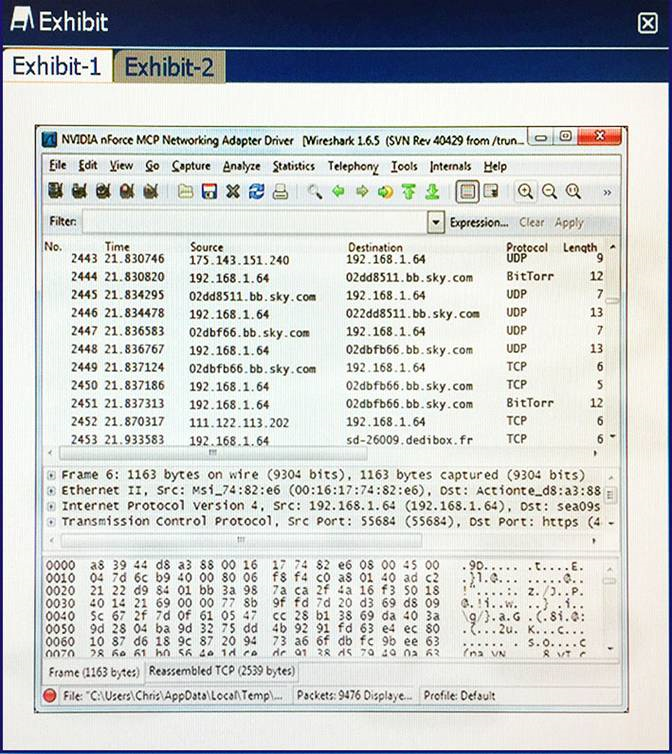Open the Filter history dropdown arrow
This screenshot has width=672, height=754.
(436, 222)
